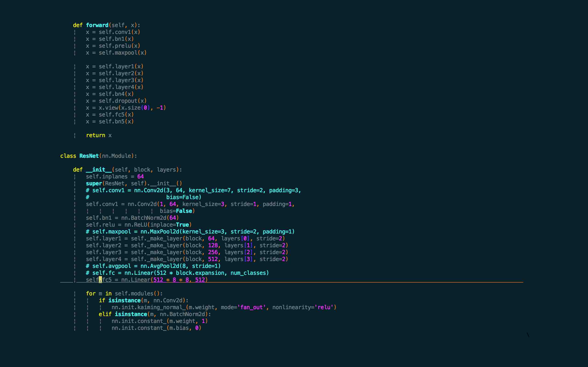Click the -1 in x.view call
588x367 pixels.
click(x=160, y=108)
